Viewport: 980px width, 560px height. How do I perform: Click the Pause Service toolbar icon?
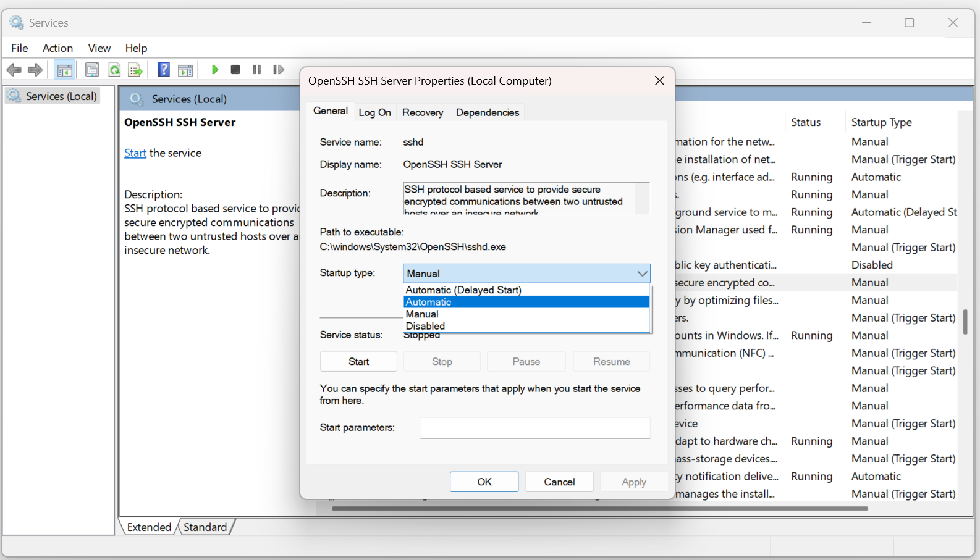pos(257,70)
